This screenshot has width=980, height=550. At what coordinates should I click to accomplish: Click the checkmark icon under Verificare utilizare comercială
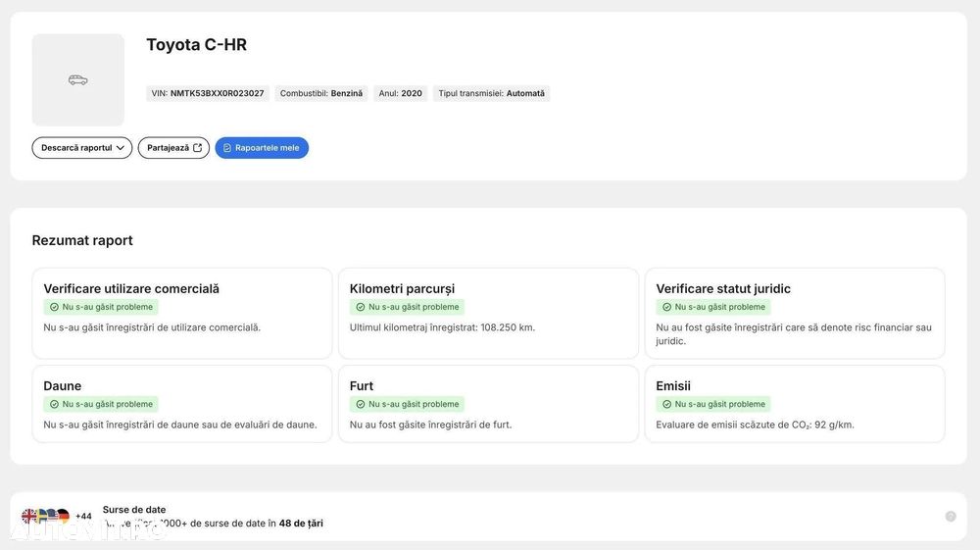click(54, 307)
